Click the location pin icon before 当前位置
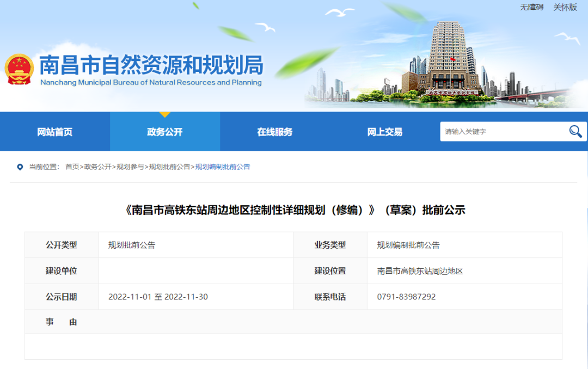Viewport: 588px width, 369px height. coord(20,167)
